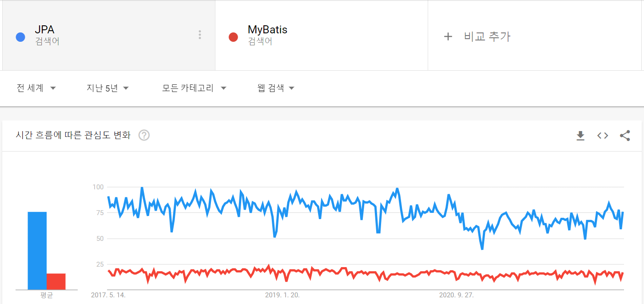644x304 pixels.
Task: Expand the 전 세계 region dropdown
Action: click(x=36, y=88)
